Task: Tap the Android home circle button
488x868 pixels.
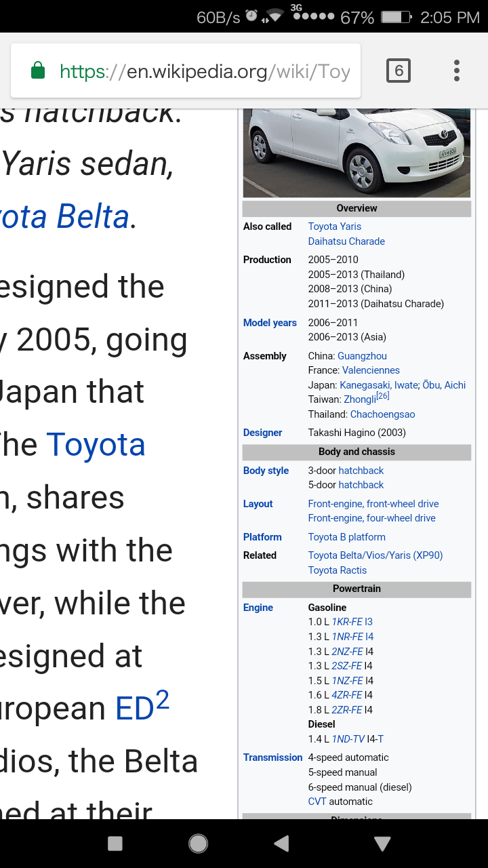Action: 198,843
